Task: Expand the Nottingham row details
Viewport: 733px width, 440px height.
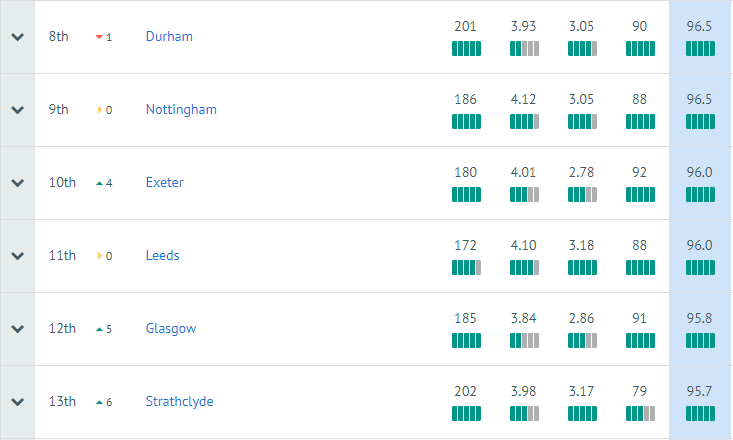Action: click(17, 110)
